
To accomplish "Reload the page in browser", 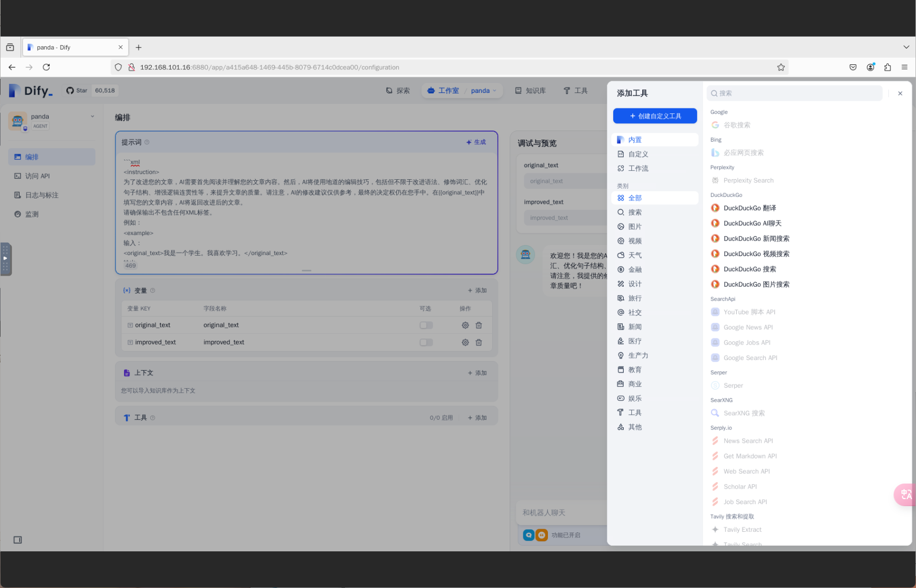I will (x=46, y=67).
